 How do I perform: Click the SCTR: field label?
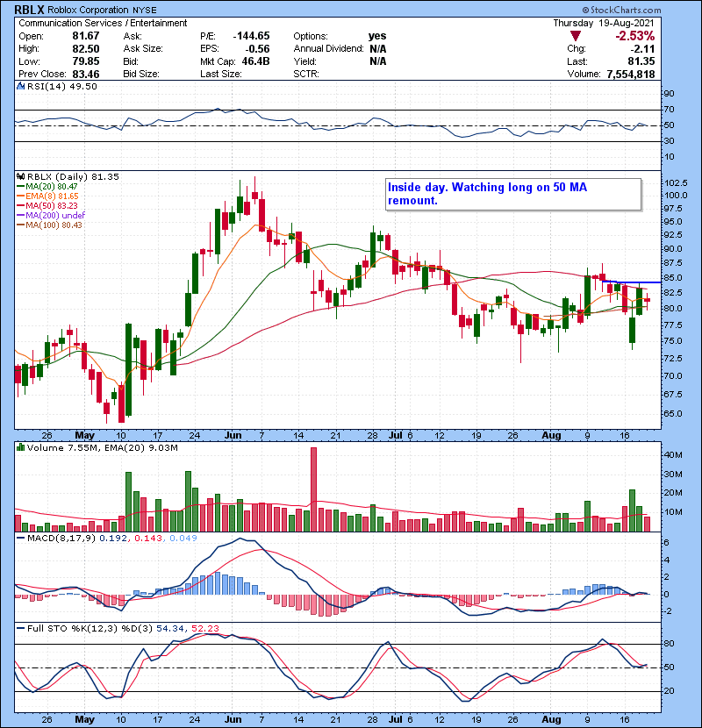click(x=306, y=74)
